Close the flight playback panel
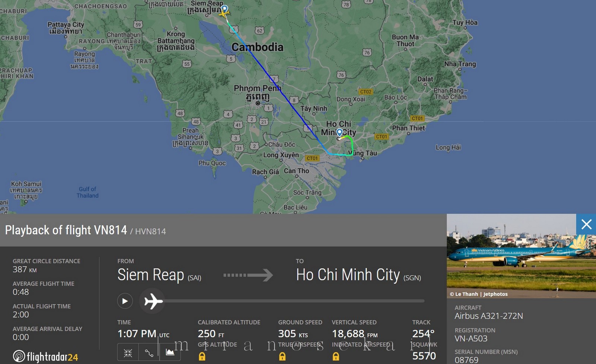This screenshot has width=596, height=364. click(586, 224)
